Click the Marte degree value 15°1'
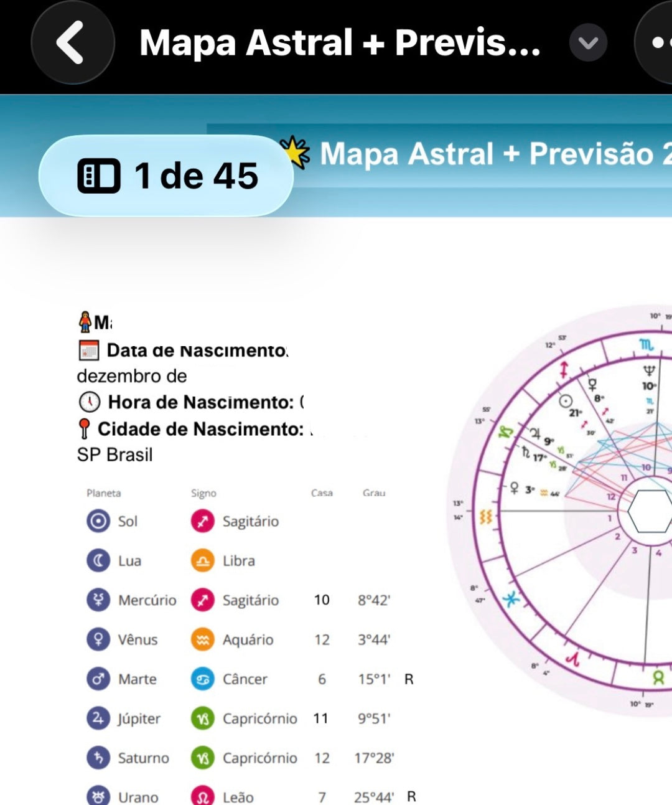 (374, 679)
